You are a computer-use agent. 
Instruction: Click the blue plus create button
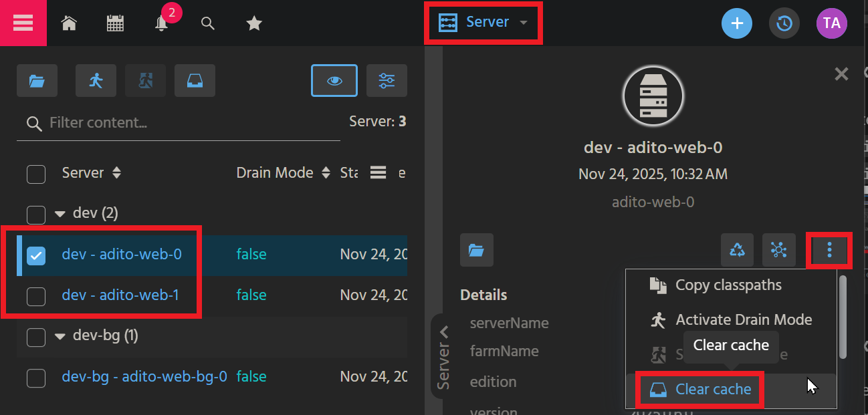coord(736,23)
